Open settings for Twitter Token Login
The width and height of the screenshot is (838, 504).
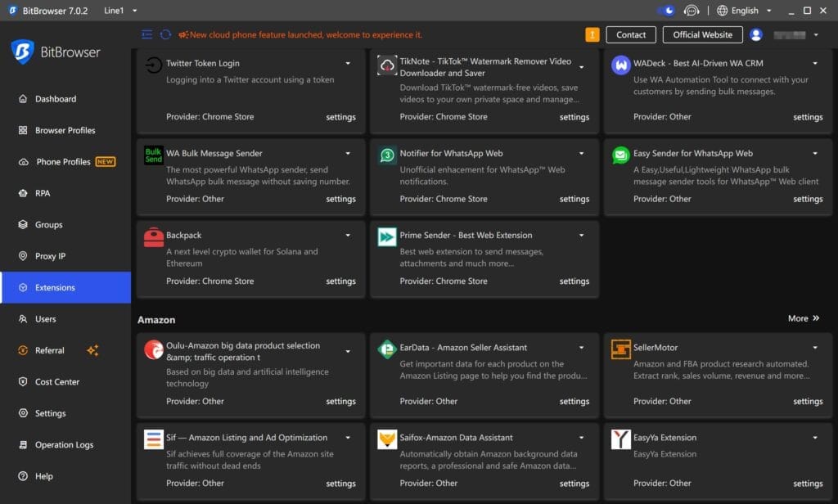(341, 117)
